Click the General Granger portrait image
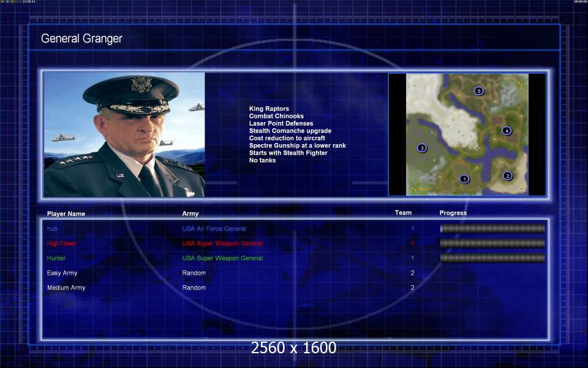The image size is (588, 368). tap(124, 134)
